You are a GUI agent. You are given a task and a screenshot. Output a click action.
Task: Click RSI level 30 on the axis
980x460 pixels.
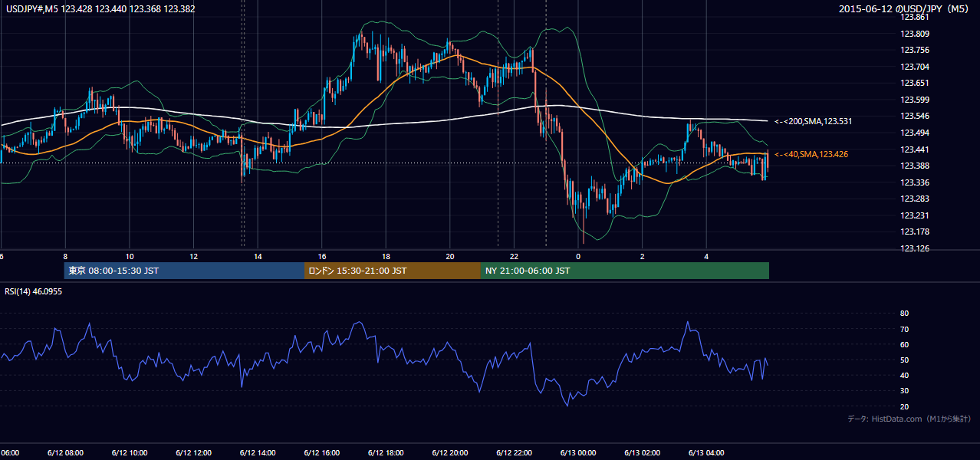point(905,391)
